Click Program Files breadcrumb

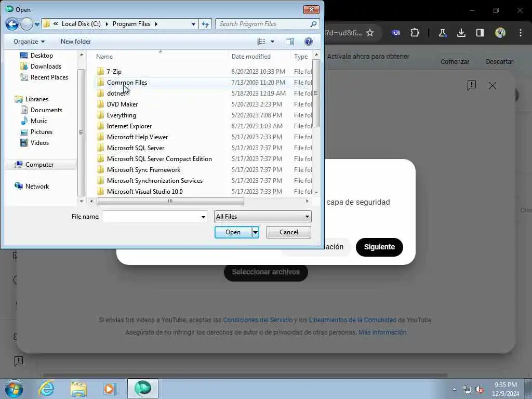[131, 24]
